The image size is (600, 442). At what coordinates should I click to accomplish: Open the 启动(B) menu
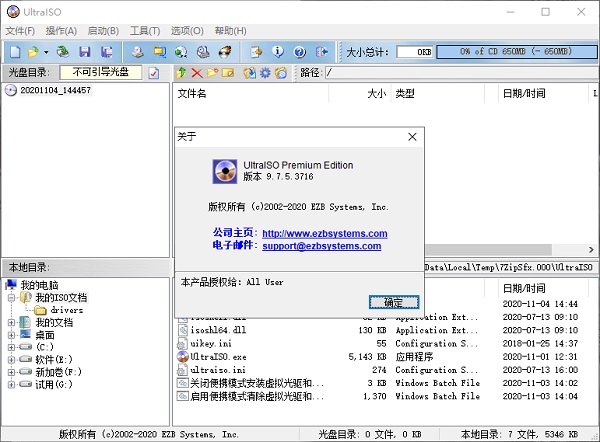pos(103,31)
